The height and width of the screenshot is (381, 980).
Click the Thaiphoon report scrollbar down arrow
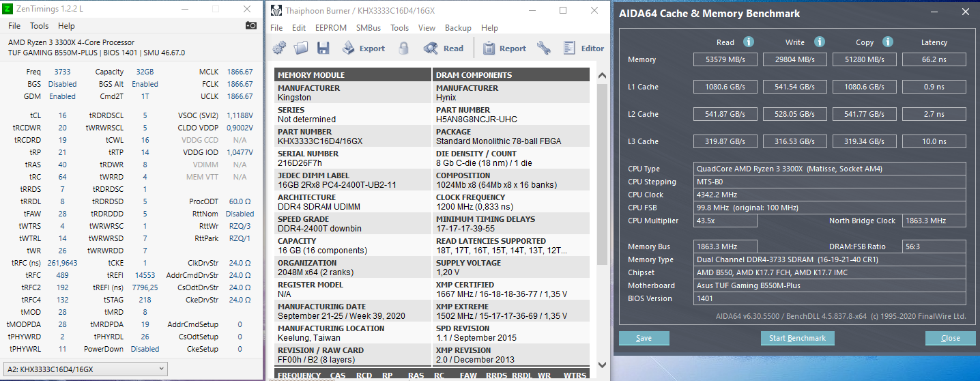[602, 365]
